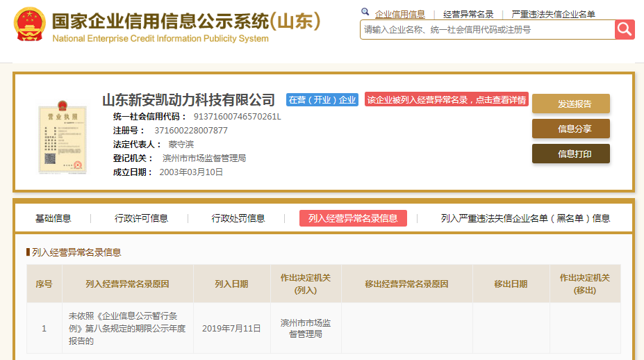Click the 列入日期 column header
The image size is (644, 360).
click(x=231, y=284)
